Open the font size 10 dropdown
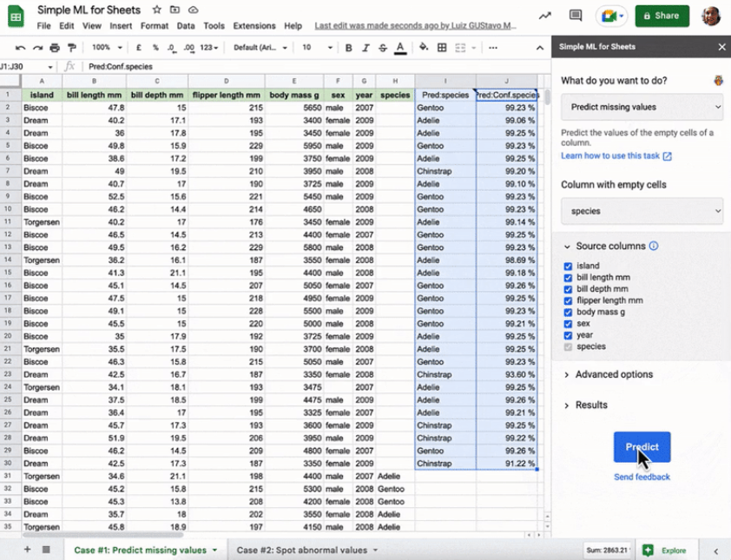 click(x=317, y=48)
